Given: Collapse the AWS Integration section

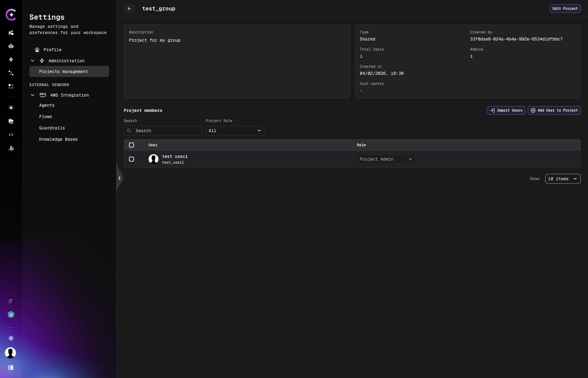Looking at the screenshot, I should pyautogui.click(x=32, y=95).
